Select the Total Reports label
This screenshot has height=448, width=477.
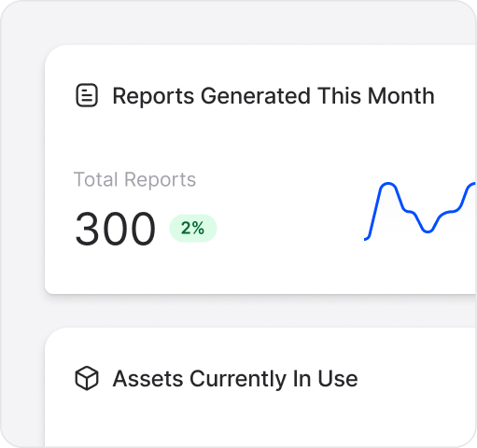[134, 179]
